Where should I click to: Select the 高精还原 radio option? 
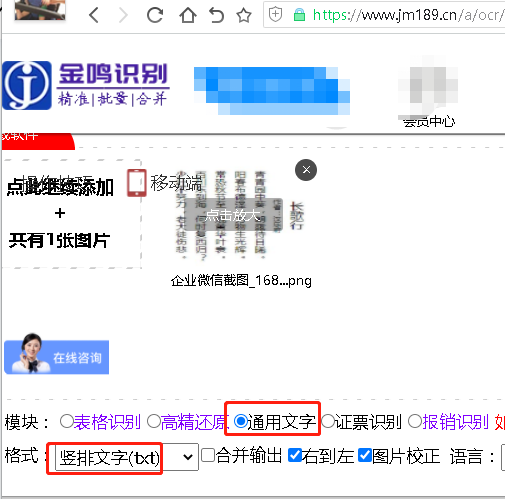(x=154, y=421)
